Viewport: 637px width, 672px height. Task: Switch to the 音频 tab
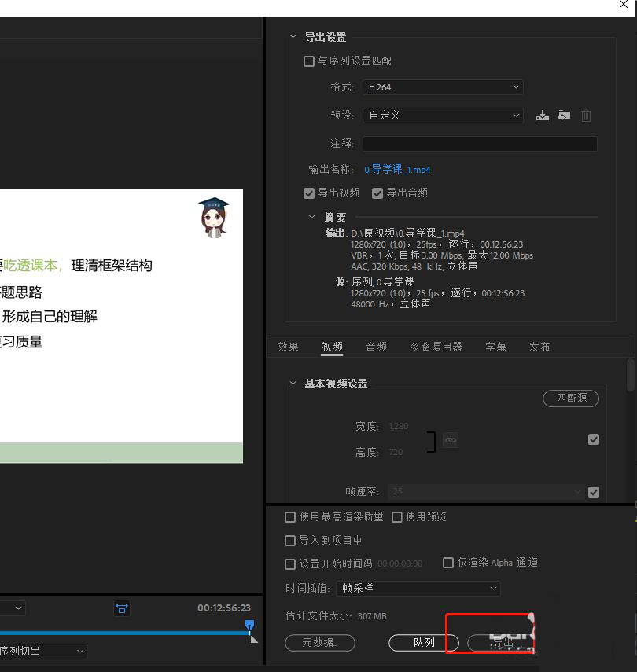[376, 347]
